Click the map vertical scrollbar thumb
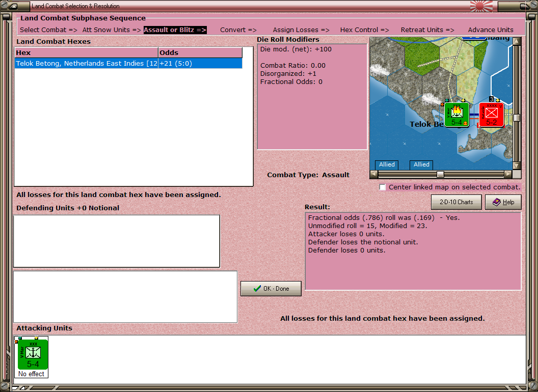Screen dimensions: 538x392 (x=517, y=118)
